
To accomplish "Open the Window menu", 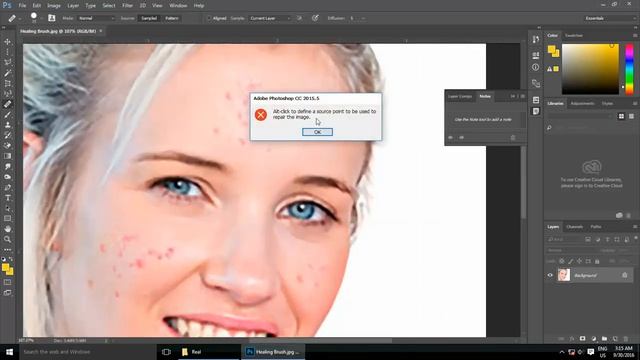I will pos(178,6).
